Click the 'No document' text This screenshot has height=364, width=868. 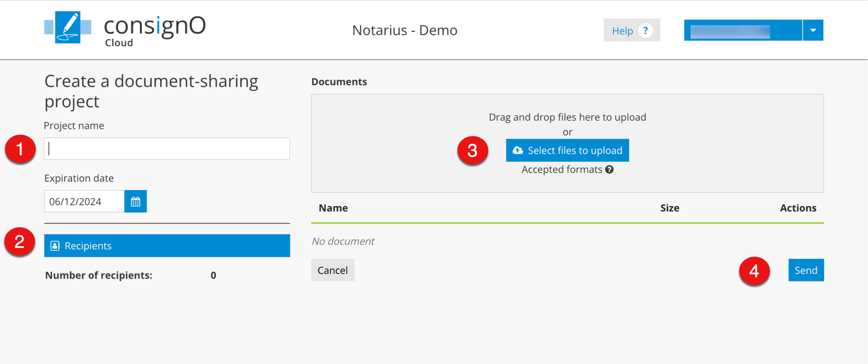tap(343, 241)
